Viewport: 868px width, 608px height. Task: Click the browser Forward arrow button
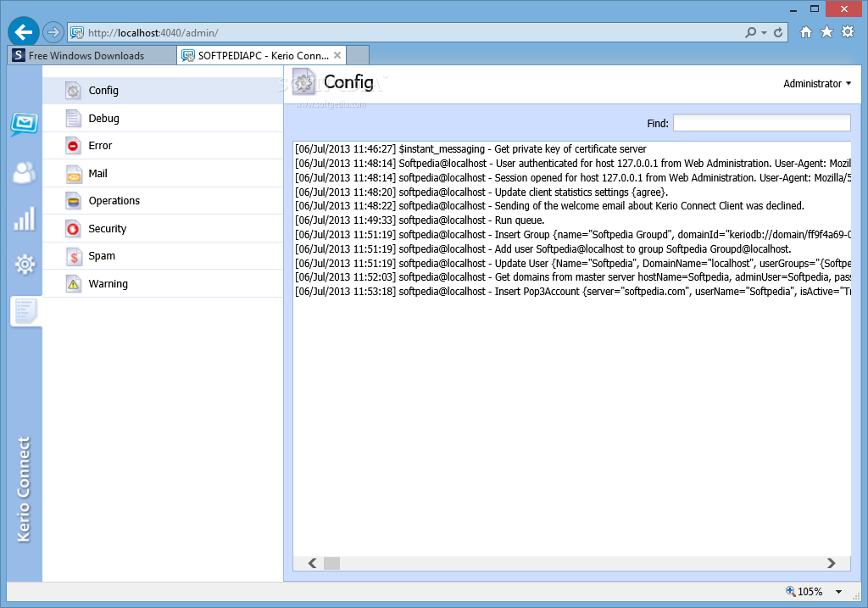(53, 32)
